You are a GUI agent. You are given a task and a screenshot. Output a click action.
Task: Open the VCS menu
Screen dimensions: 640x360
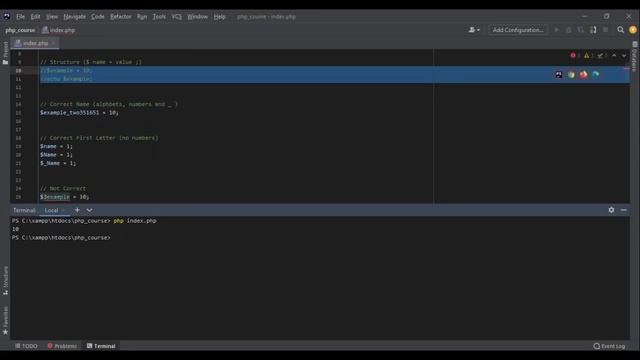176,17
